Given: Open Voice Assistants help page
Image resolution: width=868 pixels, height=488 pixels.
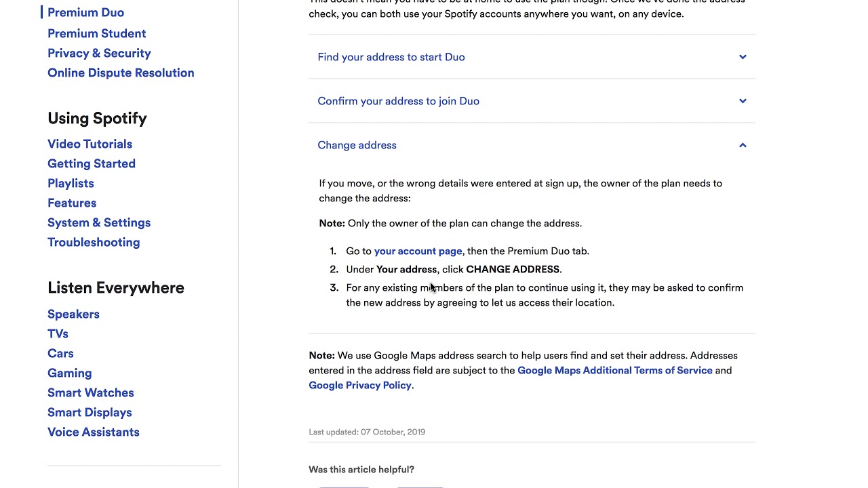Looking at the screenshot, I should [94, 432].
